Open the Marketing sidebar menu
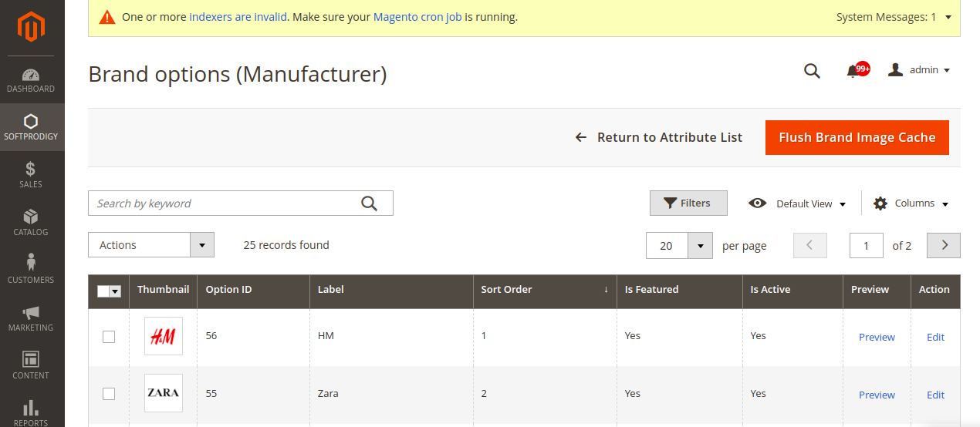 click(x=32, y=319)
